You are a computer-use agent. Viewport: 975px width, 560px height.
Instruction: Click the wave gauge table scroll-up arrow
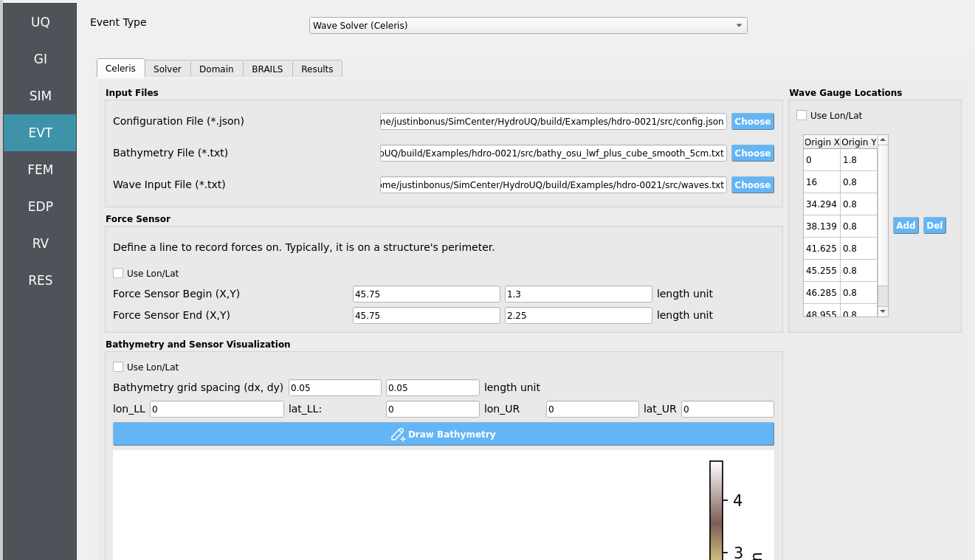pyautogui.click(x=883, y=139)
